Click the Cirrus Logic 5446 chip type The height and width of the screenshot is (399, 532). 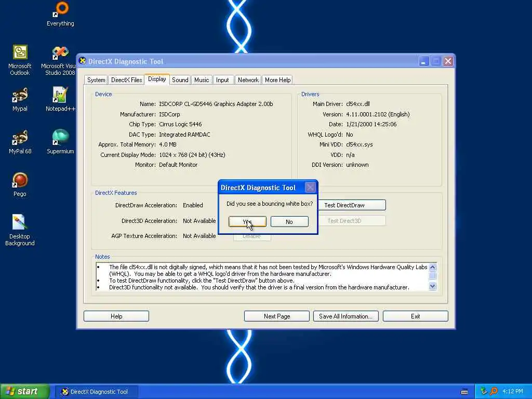point(180,124)
